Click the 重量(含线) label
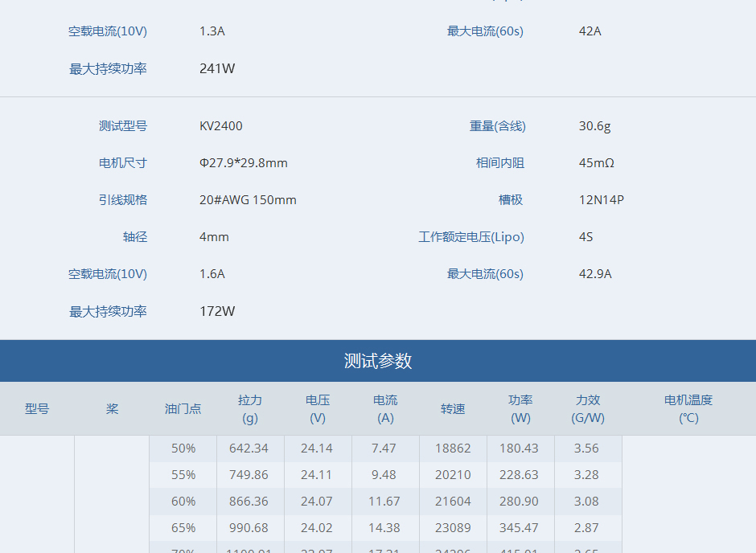 (x=498, y=126)
